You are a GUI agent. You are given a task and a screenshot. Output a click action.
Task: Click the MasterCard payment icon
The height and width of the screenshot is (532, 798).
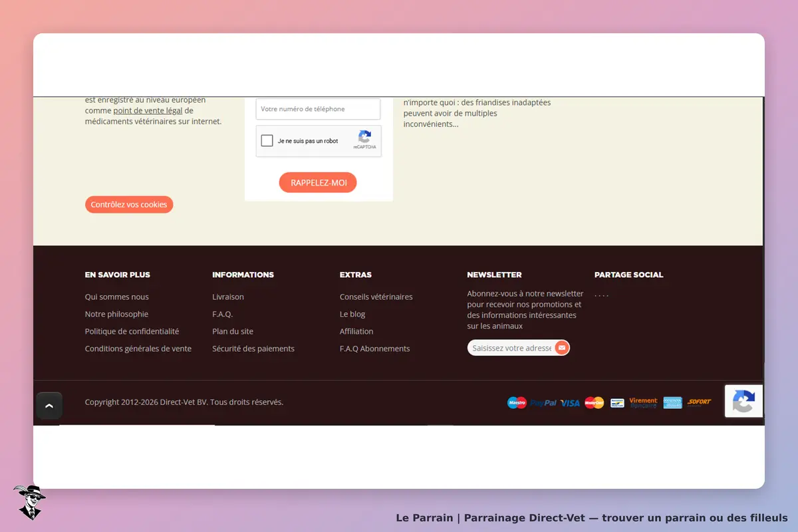click(x=595, y=402)
